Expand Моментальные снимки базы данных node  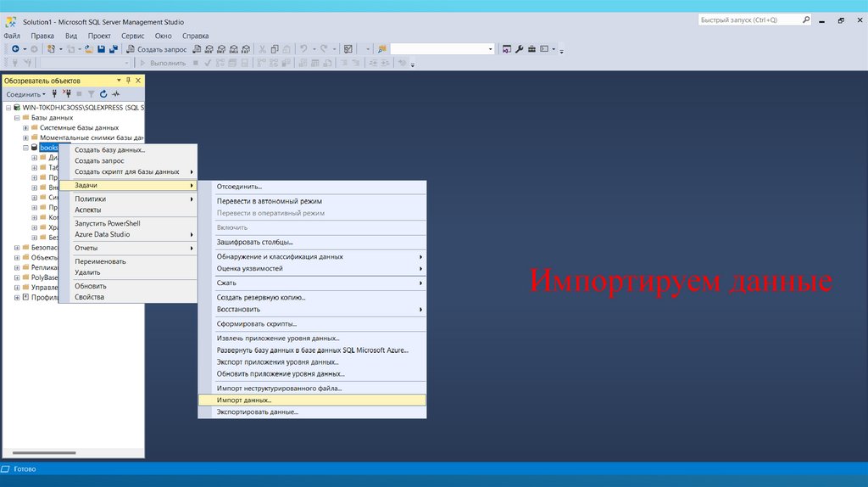click(26, 137)
